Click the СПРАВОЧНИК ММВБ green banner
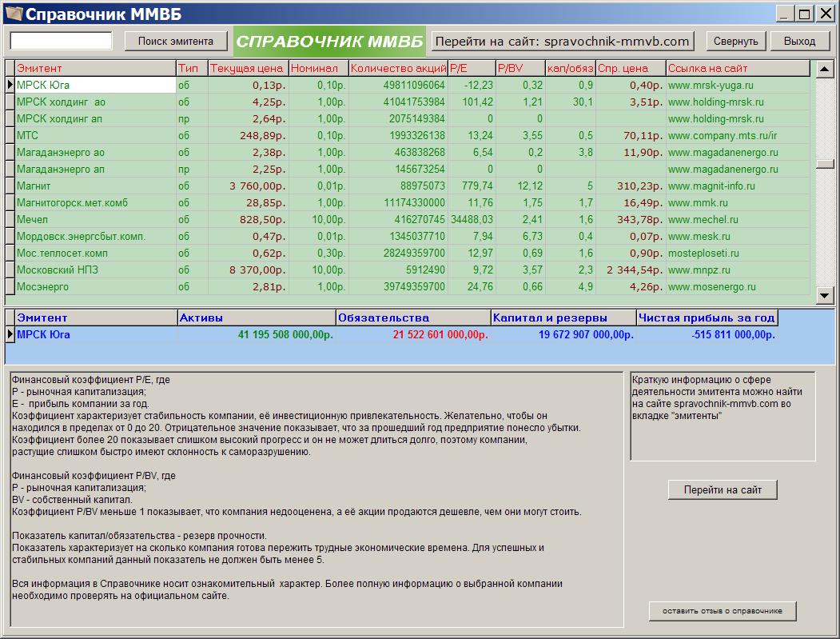 point(329,42)
